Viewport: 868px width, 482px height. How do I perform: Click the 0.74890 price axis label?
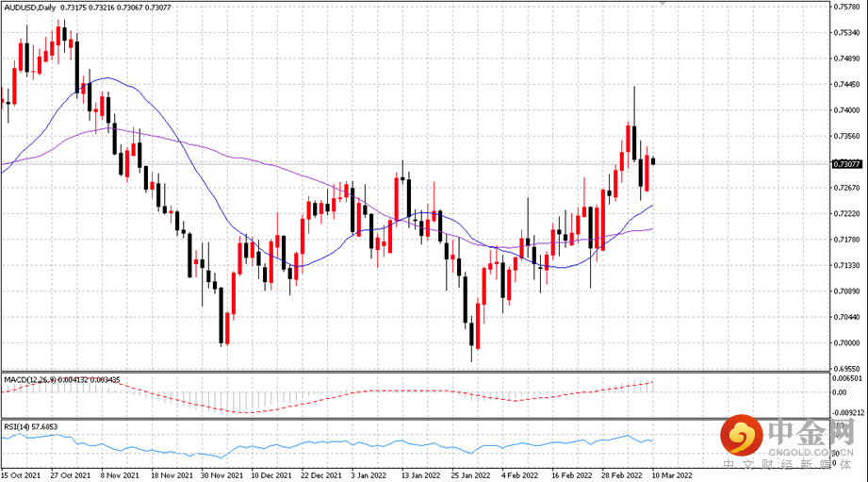point(847,58)
